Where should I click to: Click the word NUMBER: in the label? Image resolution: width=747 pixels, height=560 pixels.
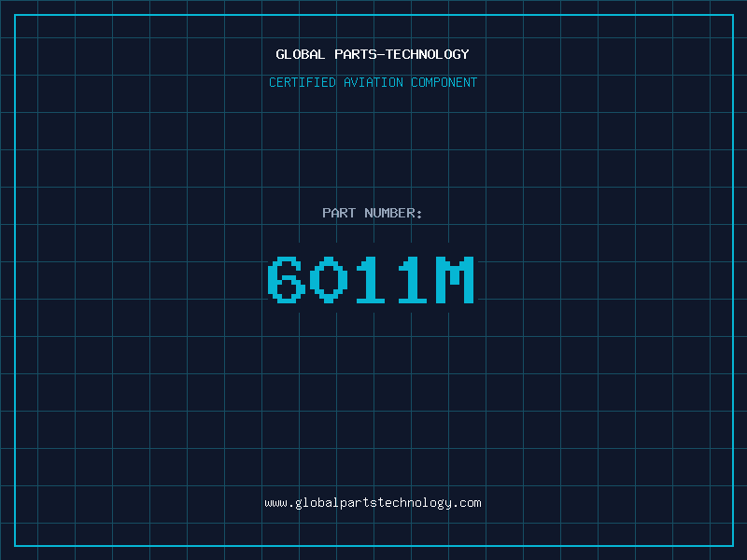pyautogui.click(x=393, y=213)
